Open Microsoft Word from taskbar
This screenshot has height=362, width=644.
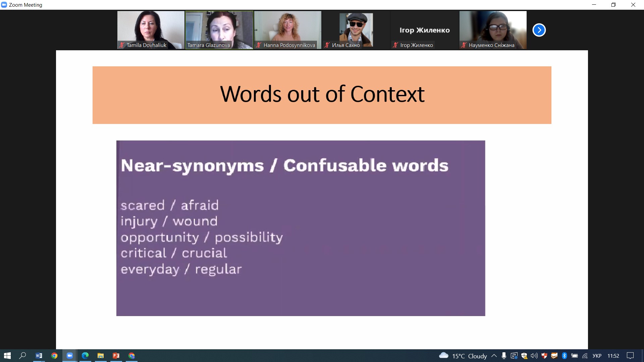point(39,356)
